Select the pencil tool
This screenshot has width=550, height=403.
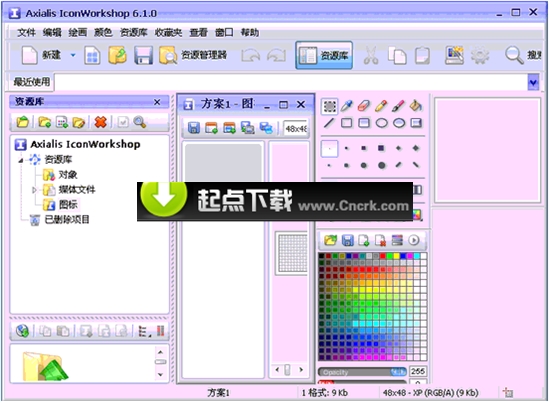381,106
